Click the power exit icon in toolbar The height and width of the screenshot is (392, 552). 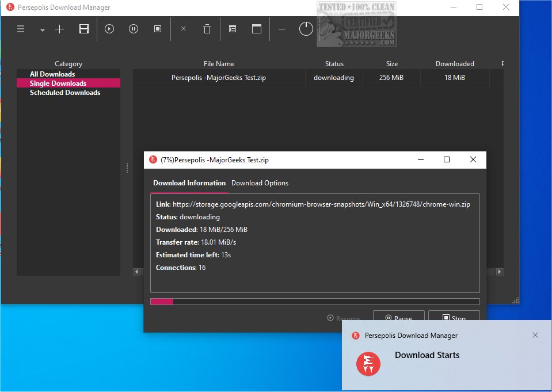pos(306,29)
